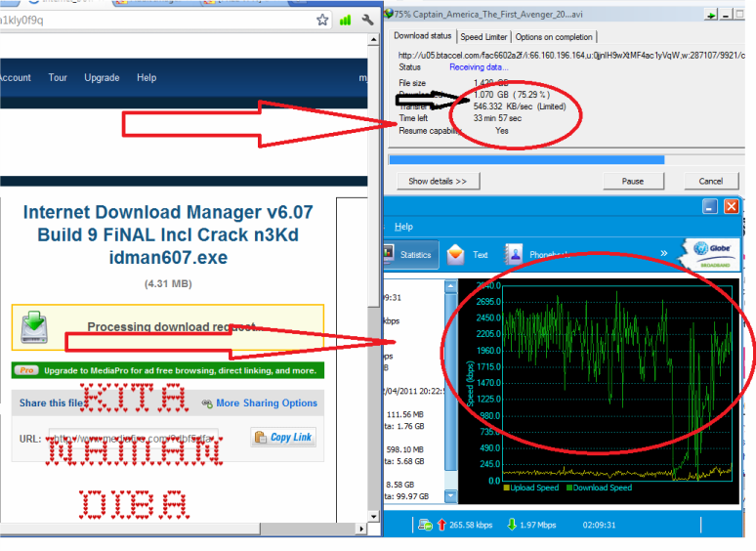Screen dimensions: 756x551
Task: Open the wrench settings menu in browser
Action: coord(367,20)
